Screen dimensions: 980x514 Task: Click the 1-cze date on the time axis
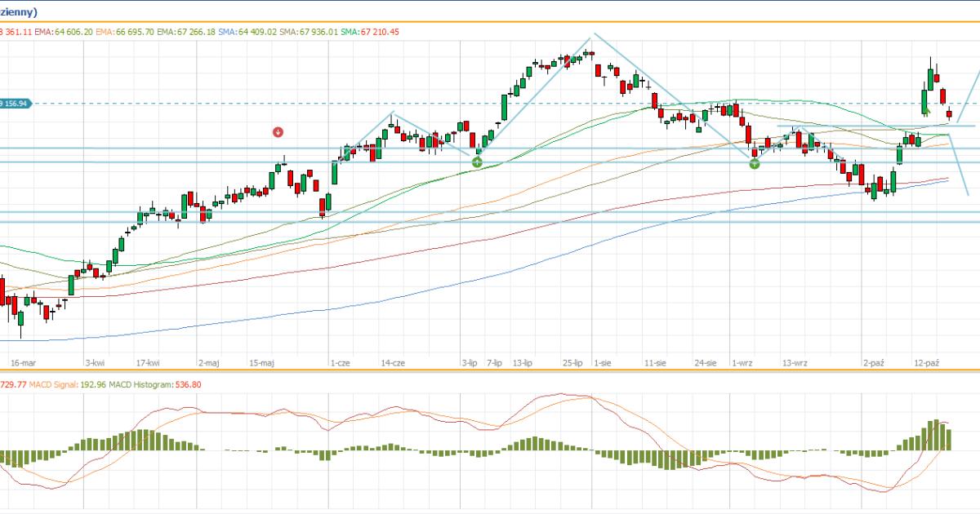(x=341, y=362)
